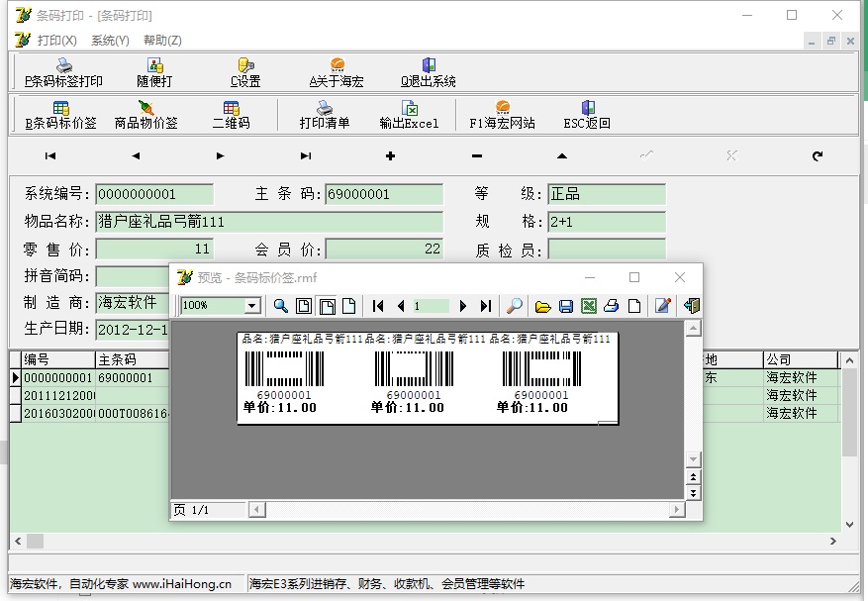
Task: Open 帮助(Z) menu
Action: (162, 41)
